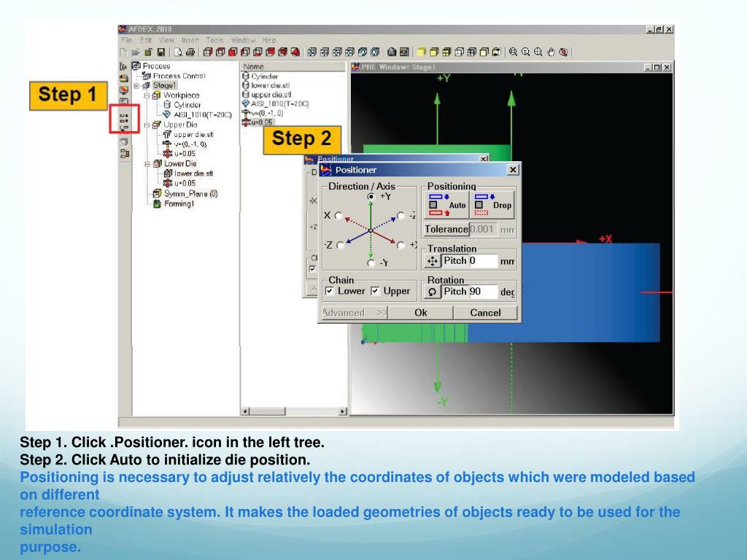Viewport: 747px width, 560px height.
Task: Click the Save floppy disk icon
Action: (161, 52)
